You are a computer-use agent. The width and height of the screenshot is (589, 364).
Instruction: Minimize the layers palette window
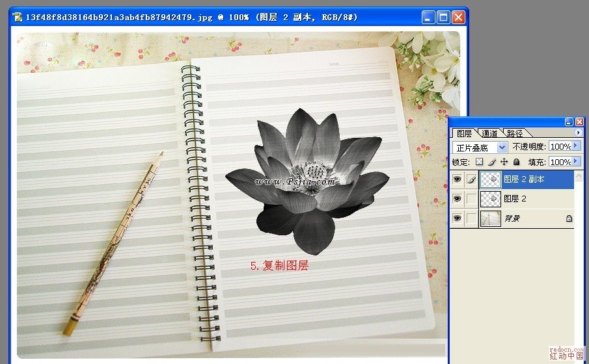click(569, 122)
